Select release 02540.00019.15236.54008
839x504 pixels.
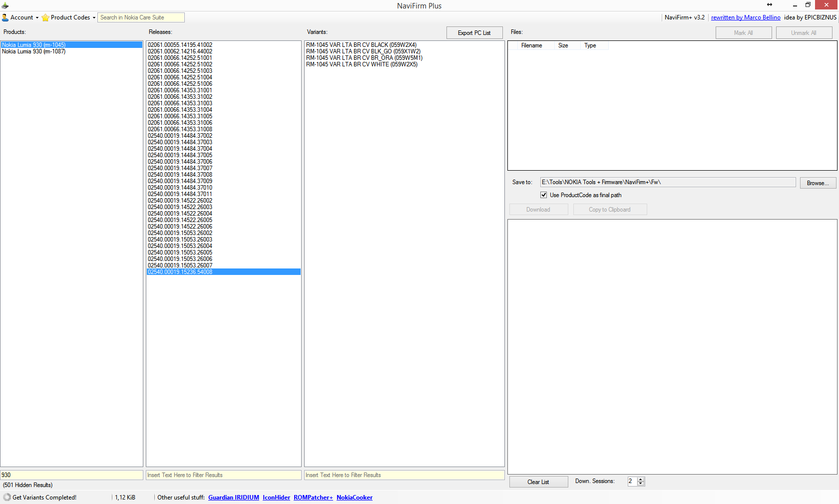223,272
